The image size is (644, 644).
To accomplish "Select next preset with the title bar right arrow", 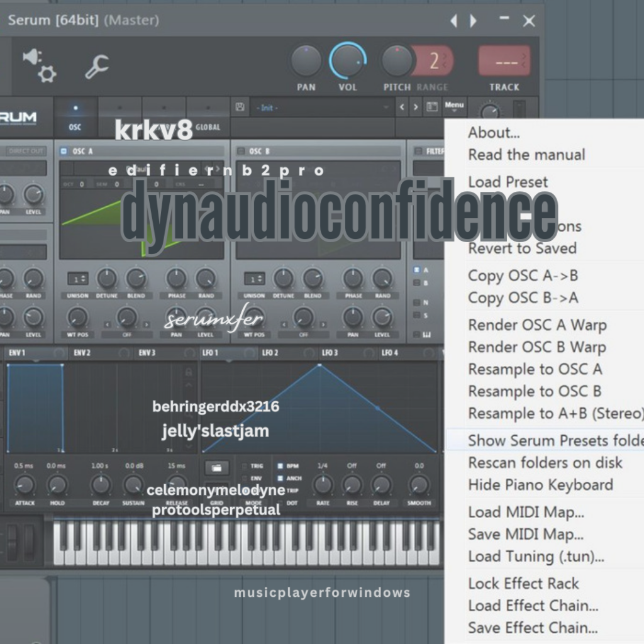I will click(473, 21).
